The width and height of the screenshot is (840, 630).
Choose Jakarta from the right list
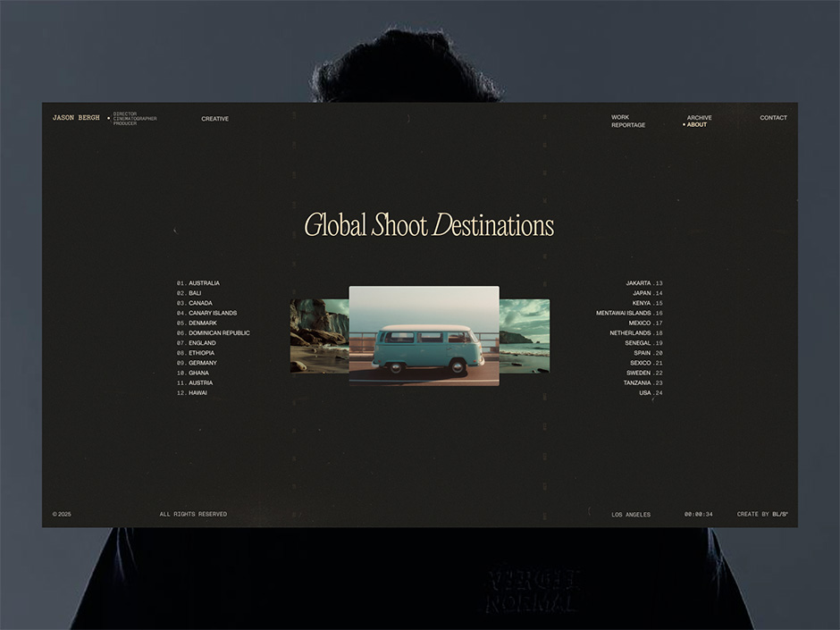[638, 283]
